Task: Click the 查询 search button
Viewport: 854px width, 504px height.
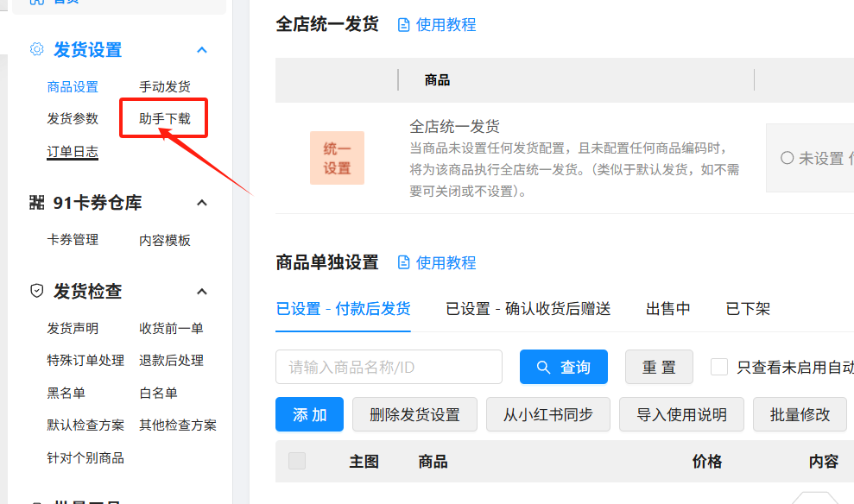Action: pos(564,367)
